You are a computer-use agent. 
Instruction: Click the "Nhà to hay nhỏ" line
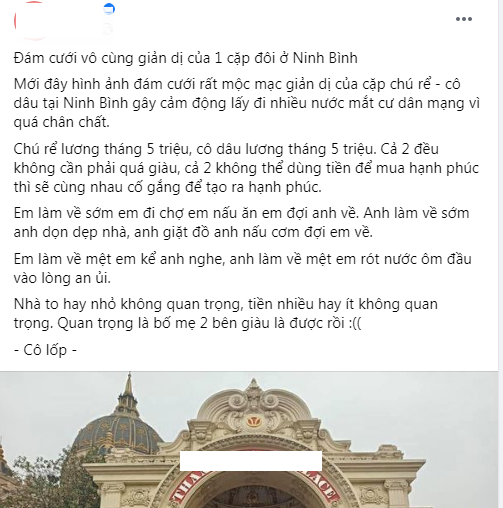pyautogui.click(x=226, y=304)
